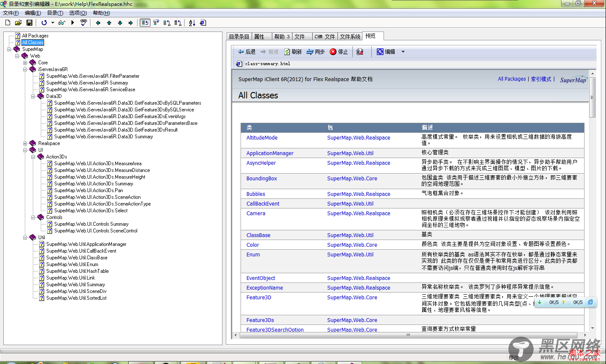Open the 帮助(H) menu

coord(101,13)
